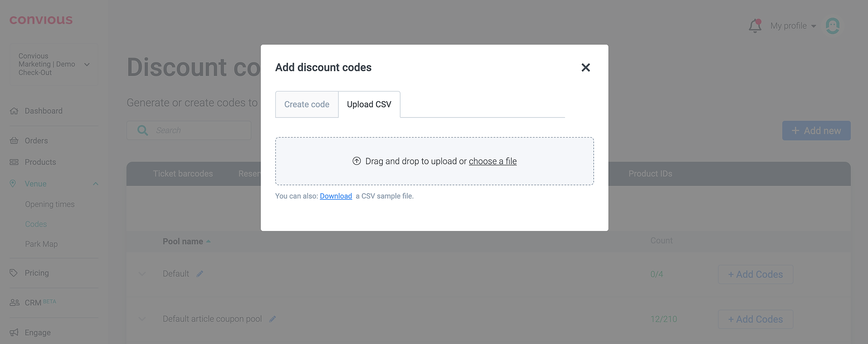Click the choose a file link
Viewport: 868px width, 344px height.
492,161
